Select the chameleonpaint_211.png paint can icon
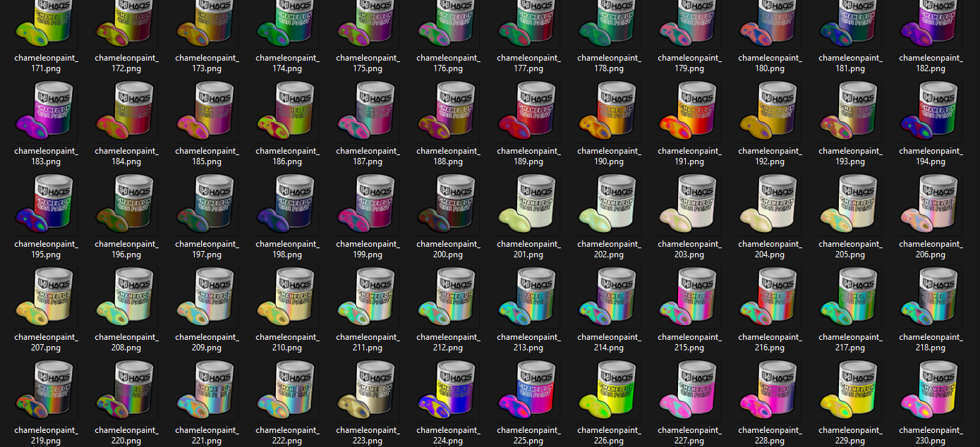Image resolution: width=980 pixels, height=447 pixels. click(x=368, y=297)
